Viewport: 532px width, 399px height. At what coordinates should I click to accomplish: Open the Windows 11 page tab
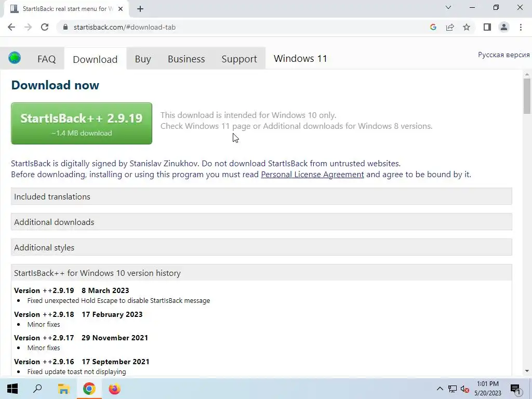click(300, 58)
